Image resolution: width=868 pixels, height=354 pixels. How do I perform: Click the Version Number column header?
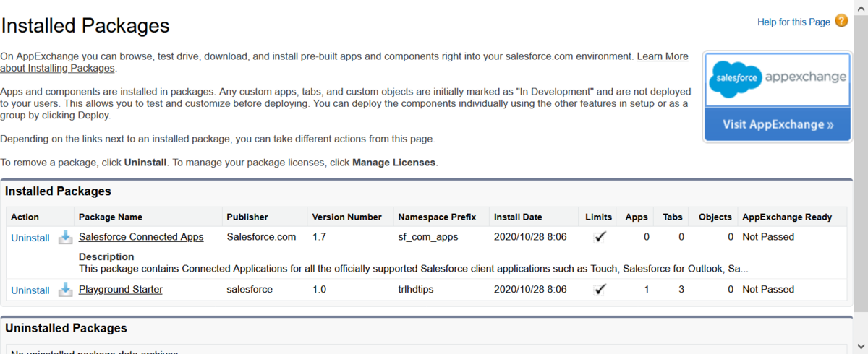coord(346,217)
